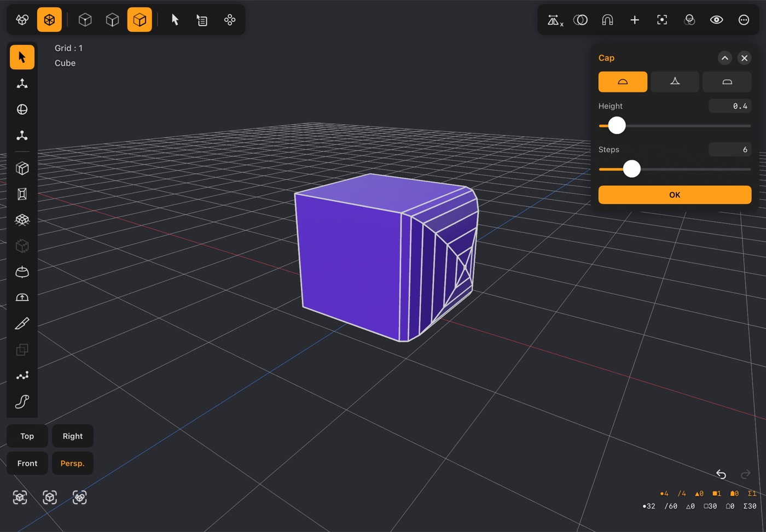This screenshot has height=532, width=766.
Task: Toggle the magnet snapping icon
Action: 607,20
